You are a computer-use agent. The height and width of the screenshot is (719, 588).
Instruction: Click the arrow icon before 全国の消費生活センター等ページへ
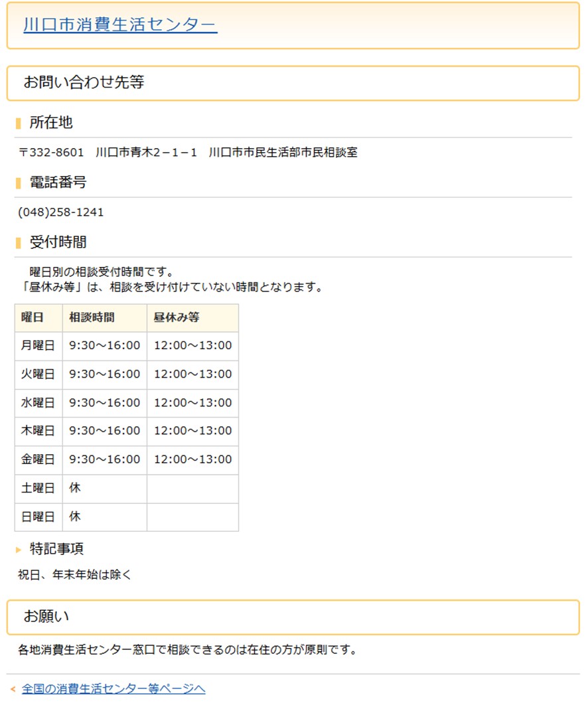(x=13, y=690)
